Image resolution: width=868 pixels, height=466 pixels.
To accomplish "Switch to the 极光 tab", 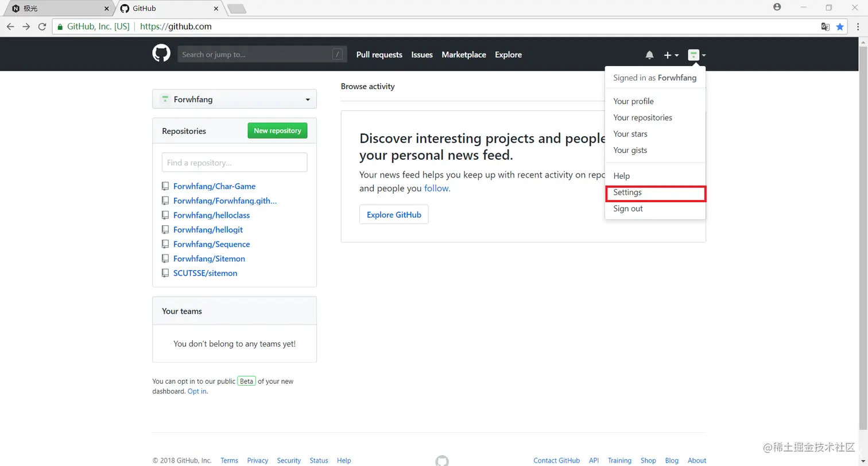I will pyautogui.click(x=57, y=9).
